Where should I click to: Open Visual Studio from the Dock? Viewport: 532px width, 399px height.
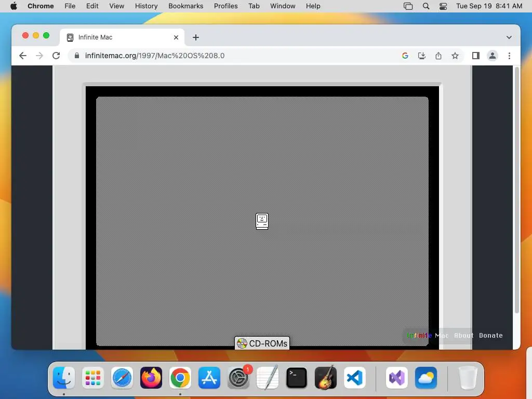pyautogui.click(x=397, y=378)
